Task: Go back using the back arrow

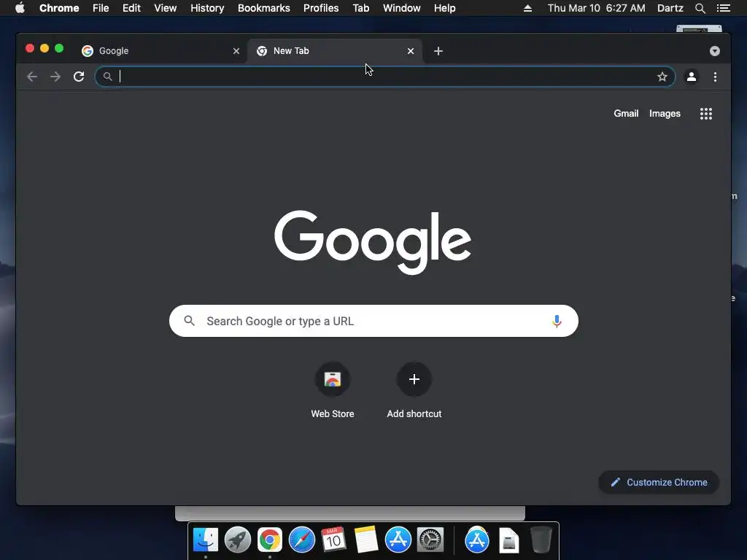Action: click(32, 77)
